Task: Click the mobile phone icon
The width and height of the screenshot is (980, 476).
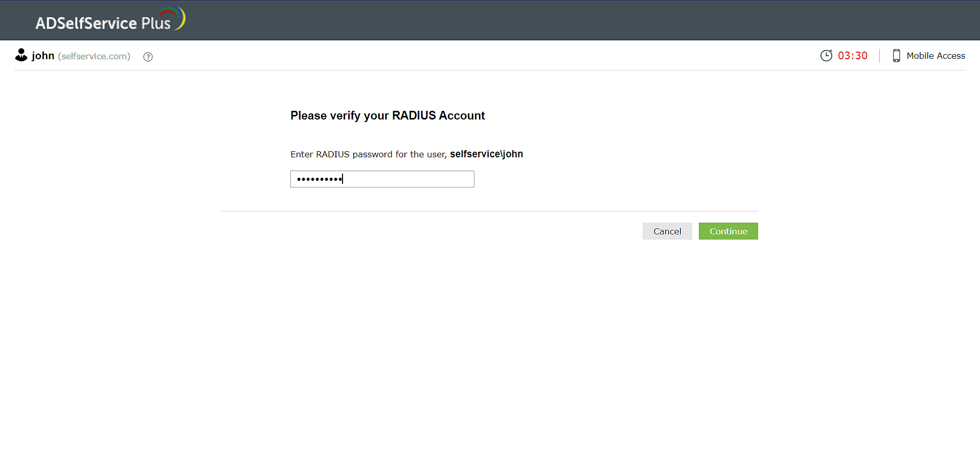Action: point(896,56)
